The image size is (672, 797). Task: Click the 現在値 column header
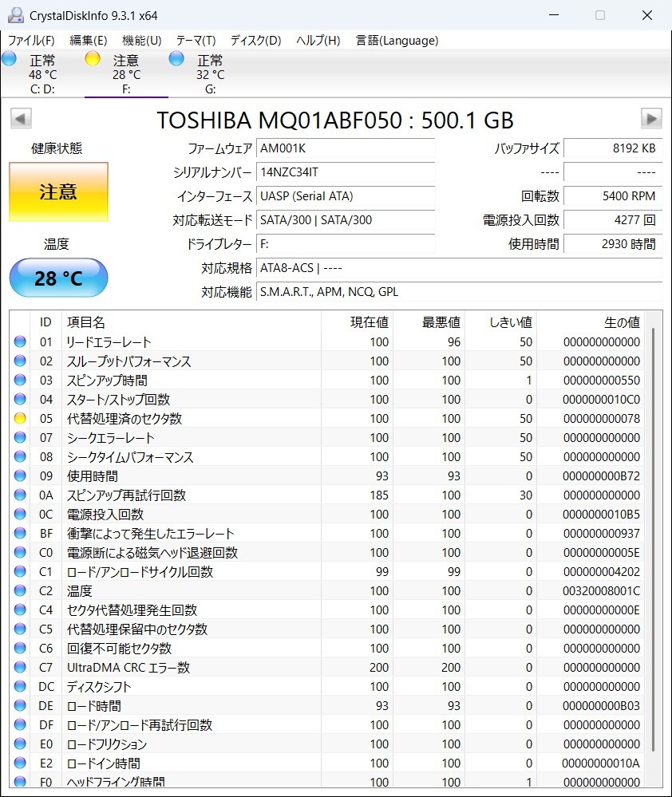coord(370,322)
